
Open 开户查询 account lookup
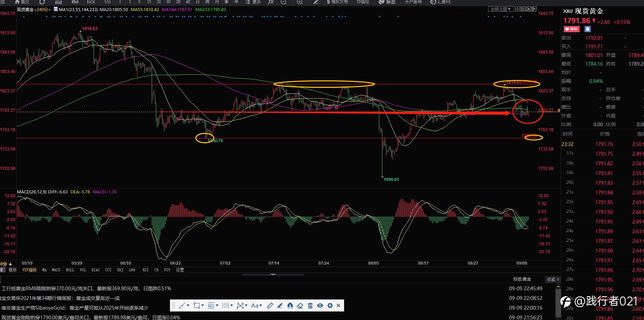[x=413, y=2]
